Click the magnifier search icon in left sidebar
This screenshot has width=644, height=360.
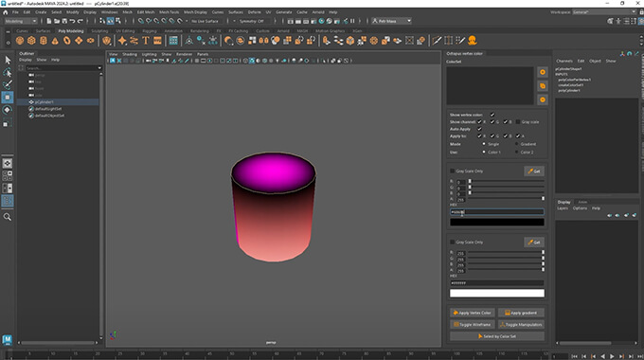8,217
